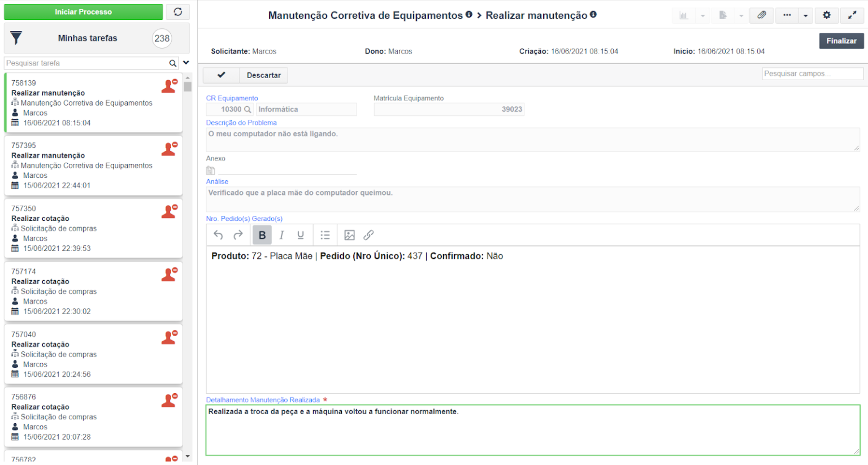Click the three-dots more actions button
The image size is (868, 465).
point(787,15)
